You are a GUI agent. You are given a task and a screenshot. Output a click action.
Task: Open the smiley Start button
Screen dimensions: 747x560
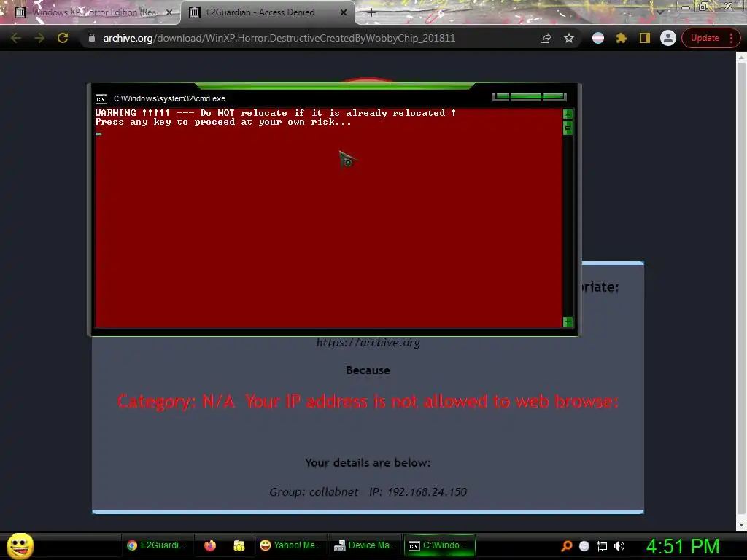click(x=20, y=545)
